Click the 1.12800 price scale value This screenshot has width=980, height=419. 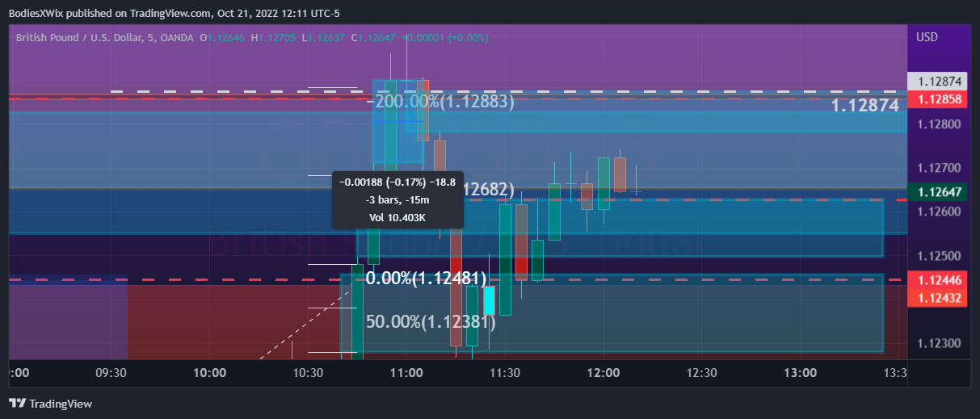point(938,124)
